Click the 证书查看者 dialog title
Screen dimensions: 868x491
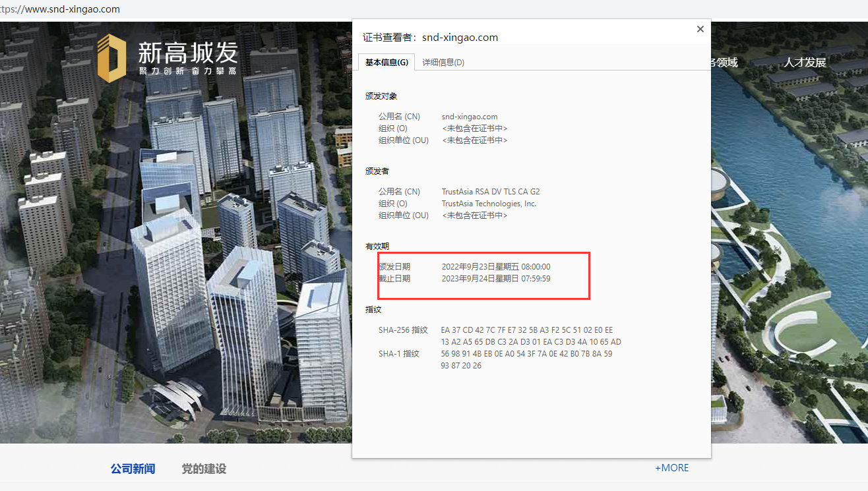pos(430,38)
